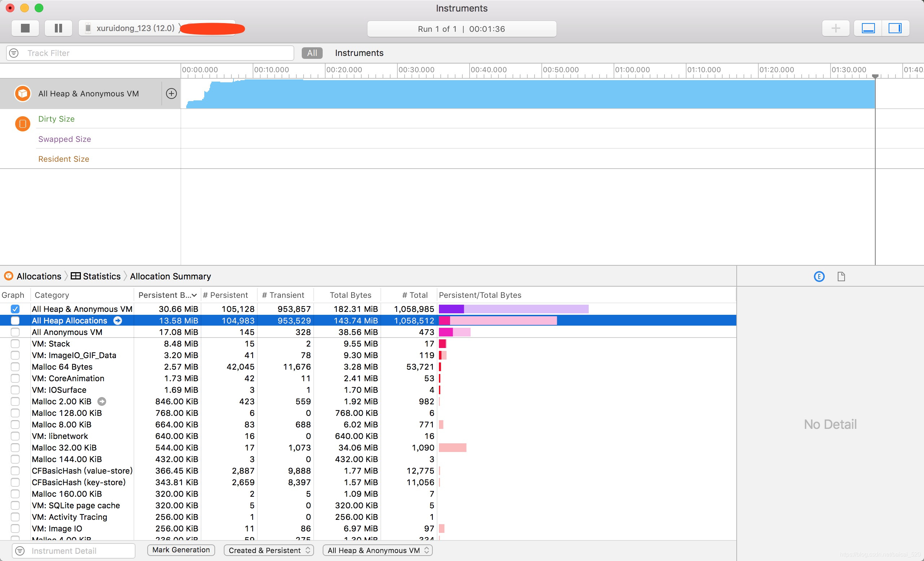Open the document inspector icon
Image resolution: width=924 pixels, height=561 pixels.
click(x=841, y=277)
